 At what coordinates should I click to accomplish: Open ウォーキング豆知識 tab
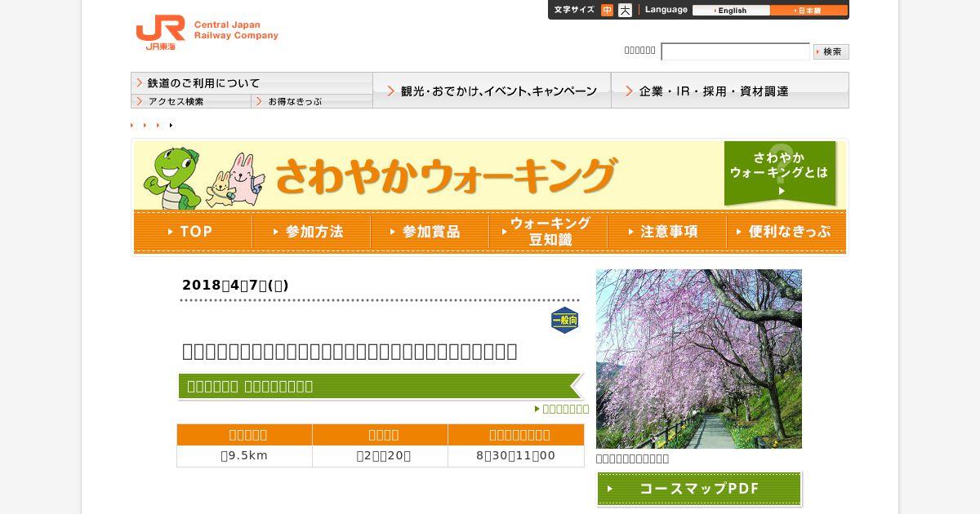coord(548,232)
